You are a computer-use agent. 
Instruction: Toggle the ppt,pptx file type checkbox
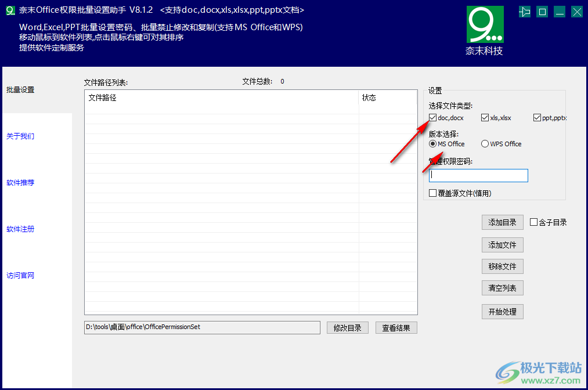pyautogui.click(x=537, y=118)
